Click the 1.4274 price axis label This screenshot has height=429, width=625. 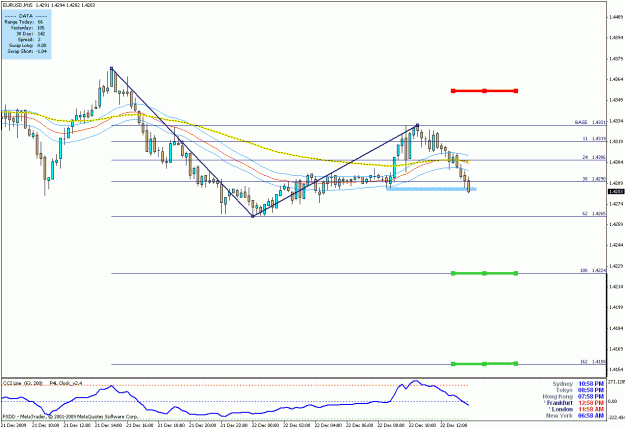[x=616, y=204]
